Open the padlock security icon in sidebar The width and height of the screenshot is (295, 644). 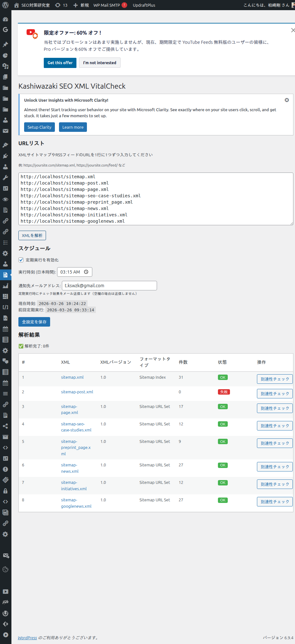(x=5, y=491)
